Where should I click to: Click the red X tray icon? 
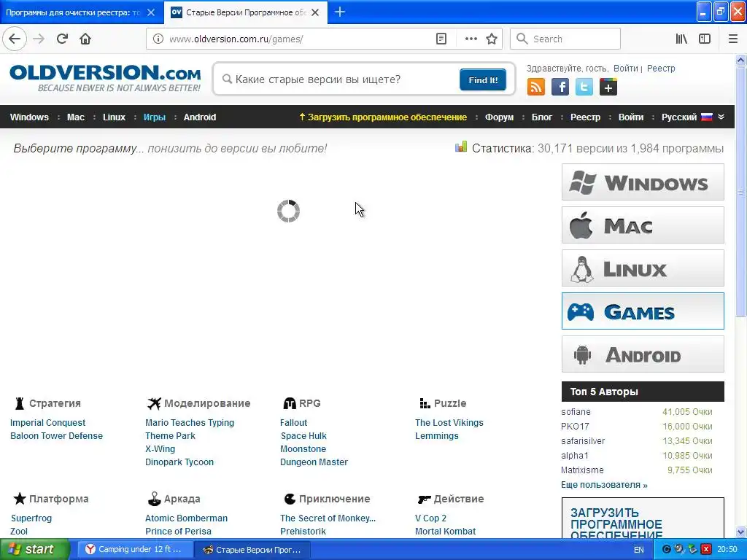[706, 549]
